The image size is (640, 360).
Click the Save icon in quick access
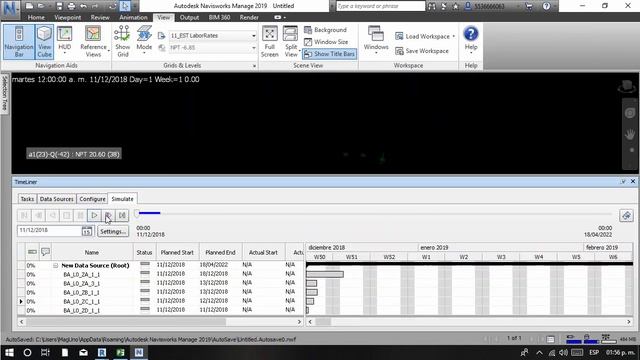(59, 6)
